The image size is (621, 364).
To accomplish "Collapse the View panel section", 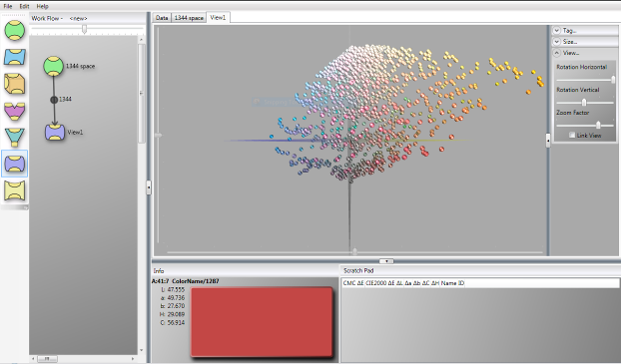I will (557, 53).
